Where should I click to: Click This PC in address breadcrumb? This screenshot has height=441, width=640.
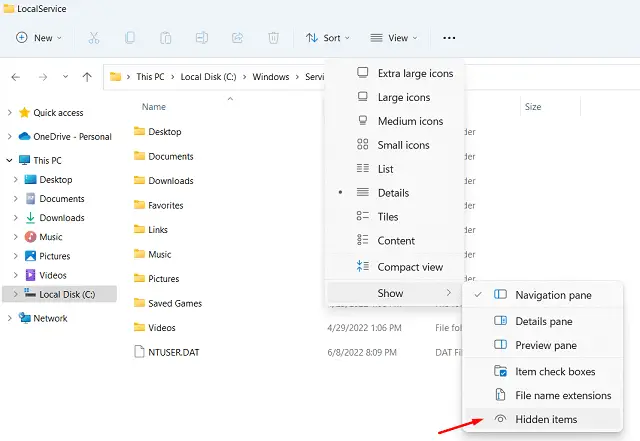[x=150, y=77]
